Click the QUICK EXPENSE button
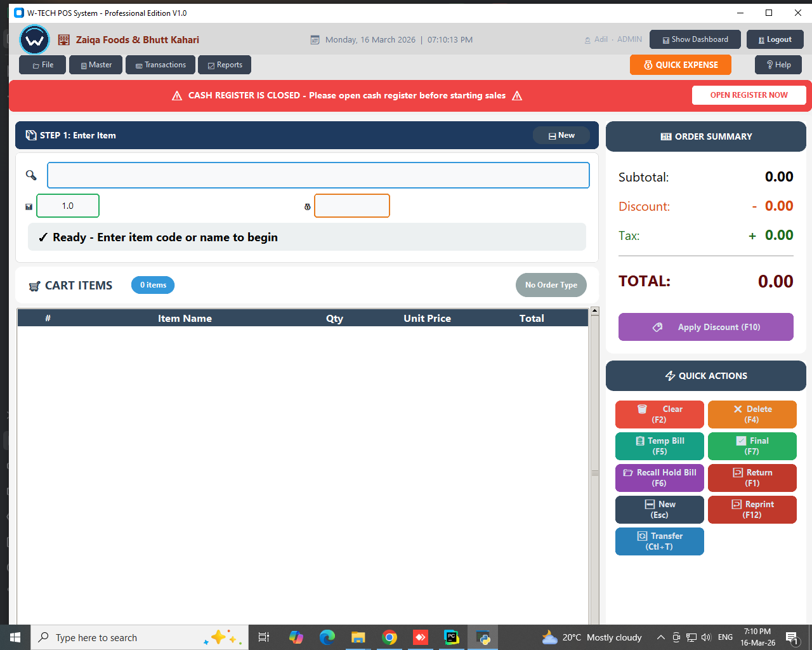This screenshot has height=650, width=812. tap(681, 65)
